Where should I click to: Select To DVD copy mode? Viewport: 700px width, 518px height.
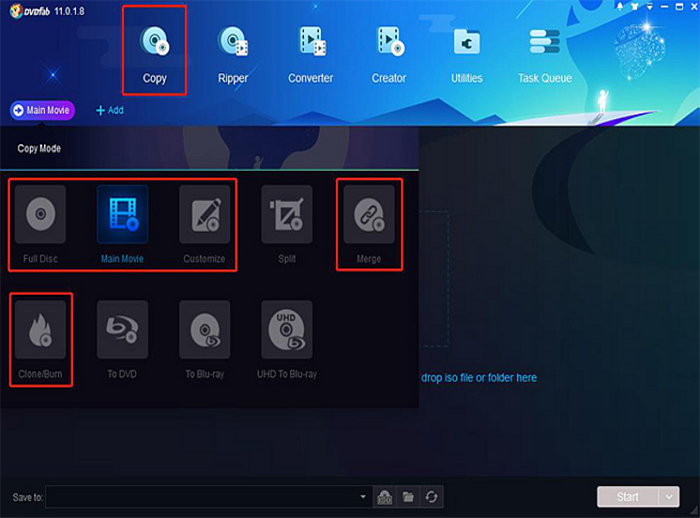tap(122, 339)
